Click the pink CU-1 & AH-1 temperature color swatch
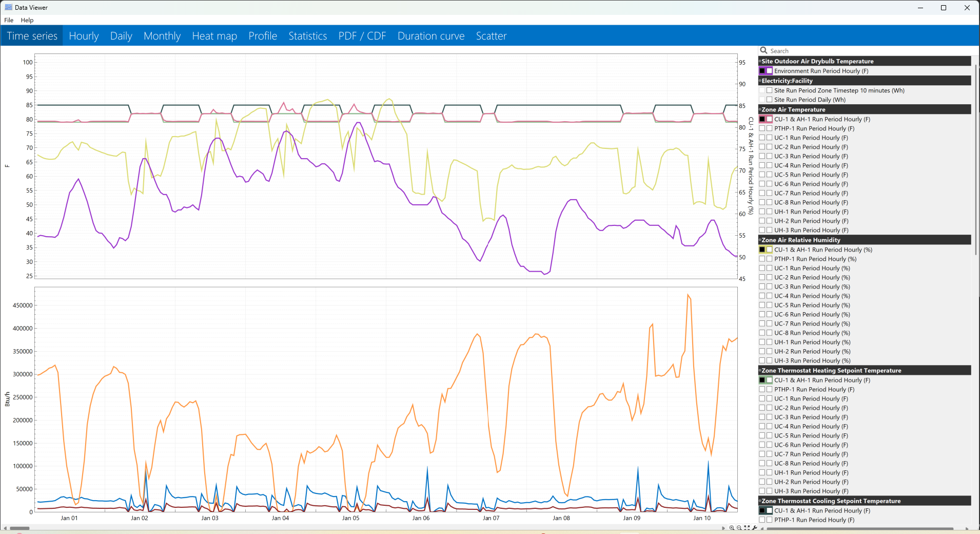 769,119
